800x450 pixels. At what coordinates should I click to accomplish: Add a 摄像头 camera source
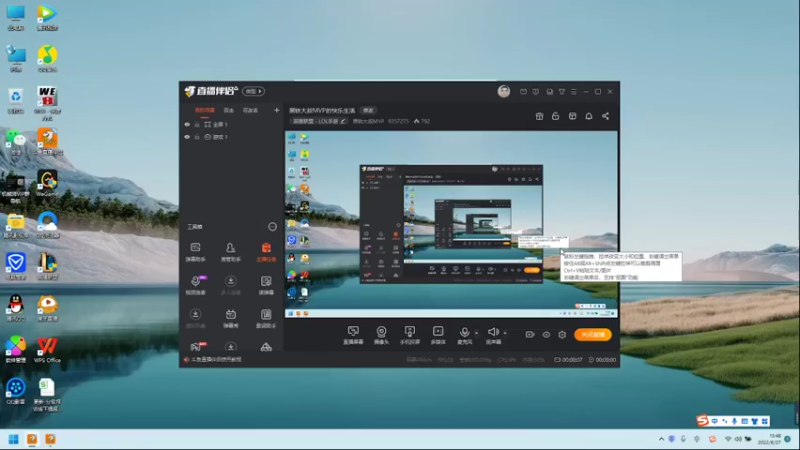click(x=381, y=335)
